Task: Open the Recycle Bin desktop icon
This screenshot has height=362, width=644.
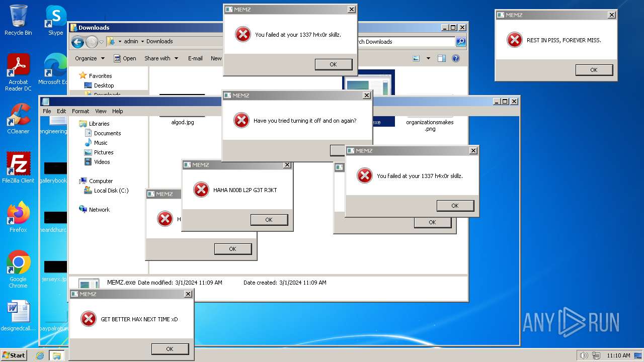Action: tap(18, 20)
